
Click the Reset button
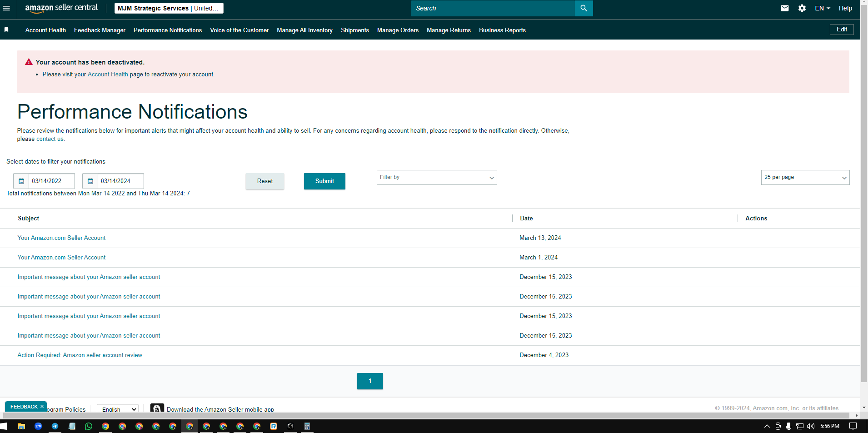[265, 181]
